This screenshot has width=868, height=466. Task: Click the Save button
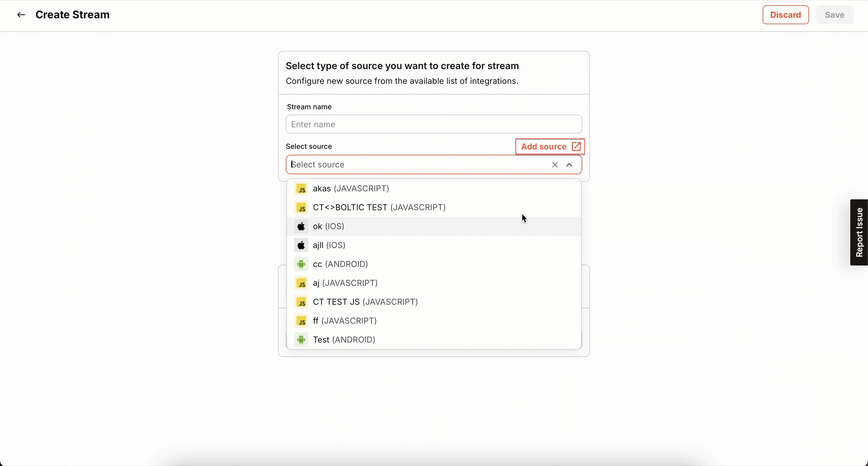[x=834, y=15]
